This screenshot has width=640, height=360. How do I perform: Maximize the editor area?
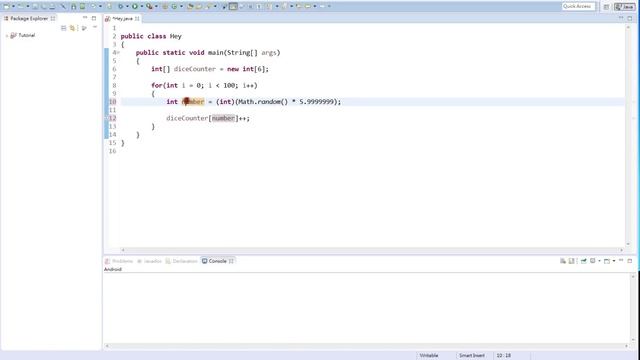click(x=630, y=18)
